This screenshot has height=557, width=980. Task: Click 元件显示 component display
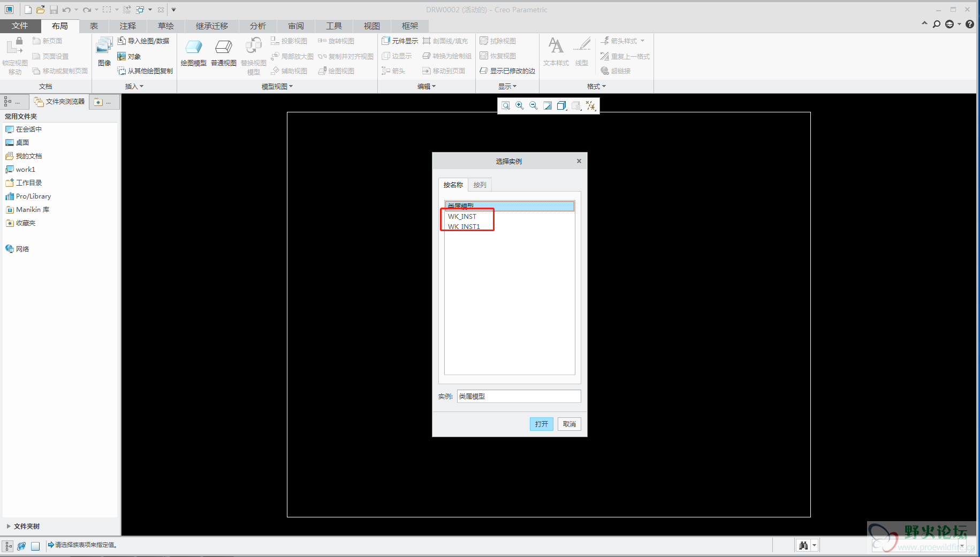pyautogui.click(x=400, y=41)
